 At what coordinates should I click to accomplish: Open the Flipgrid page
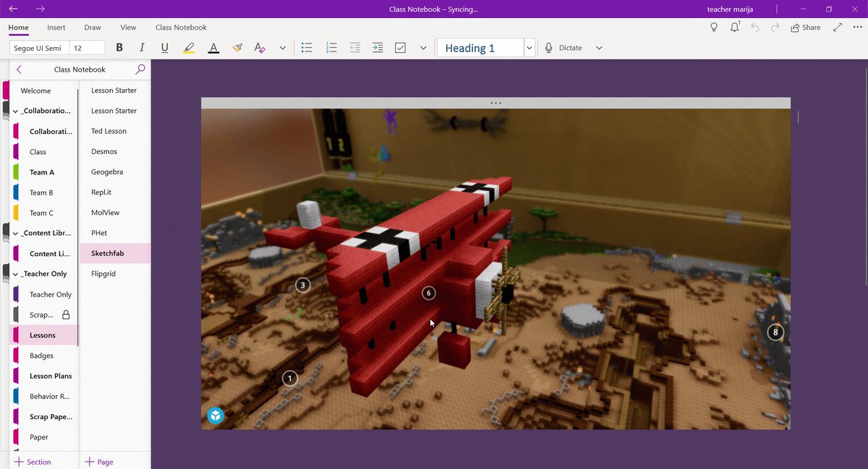(x=103, y=274)
